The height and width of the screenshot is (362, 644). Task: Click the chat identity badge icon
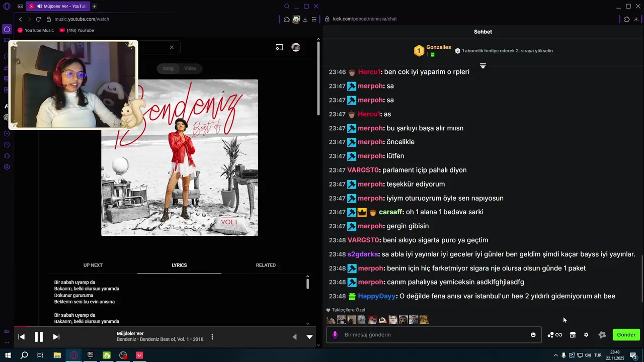[x=602, y=335]
